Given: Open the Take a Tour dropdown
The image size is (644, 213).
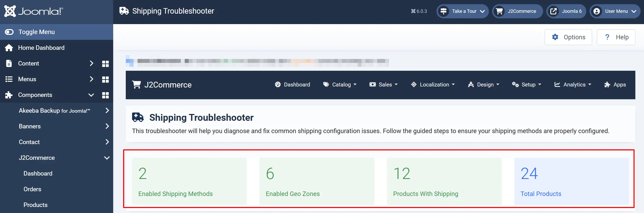Looking at the screenshot, I should (x=463, y=11).
